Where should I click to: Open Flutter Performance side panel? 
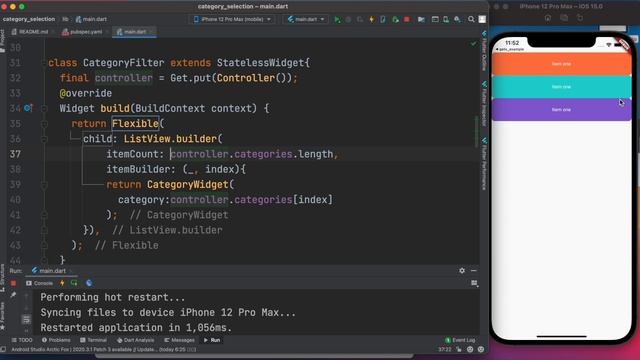[484, 164]
